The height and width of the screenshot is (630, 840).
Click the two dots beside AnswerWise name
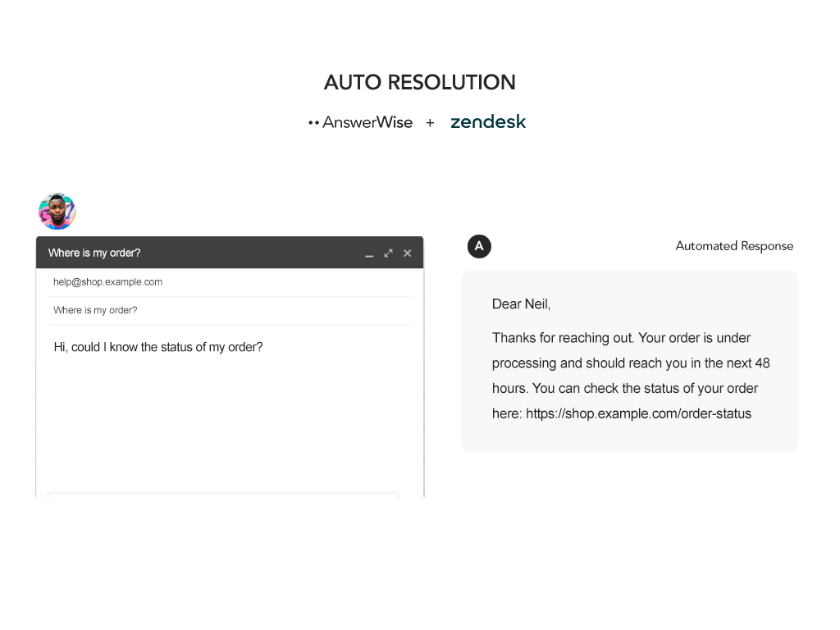pyautogui.click(x=313, y=122)
